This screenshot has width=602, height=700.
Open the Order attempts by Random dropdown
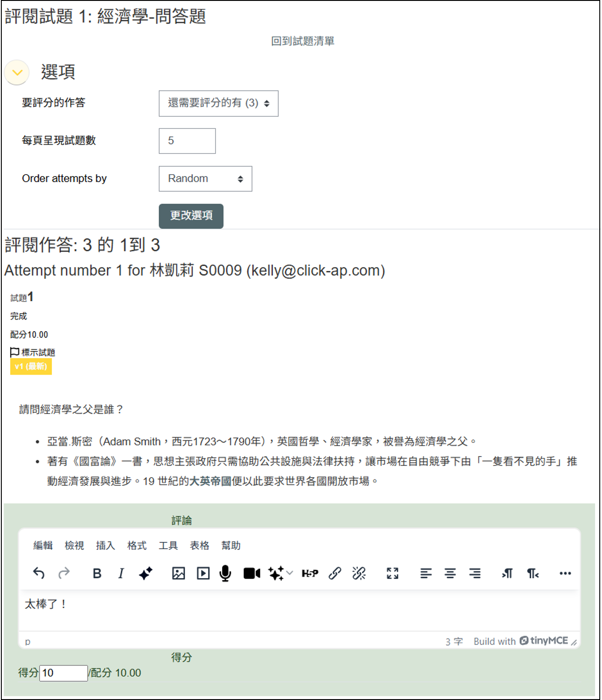coord(205,179)
